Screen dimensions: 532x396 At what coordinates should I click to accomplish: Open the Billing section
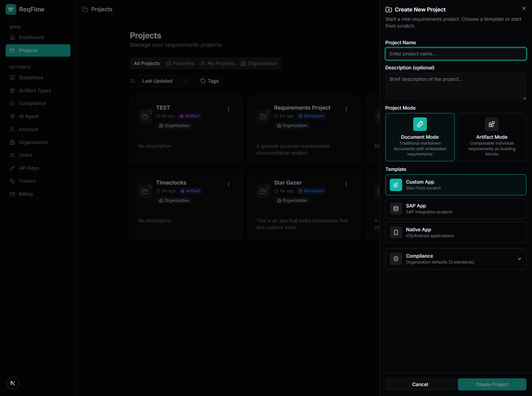pyautogui.click(x=26, y=194)
